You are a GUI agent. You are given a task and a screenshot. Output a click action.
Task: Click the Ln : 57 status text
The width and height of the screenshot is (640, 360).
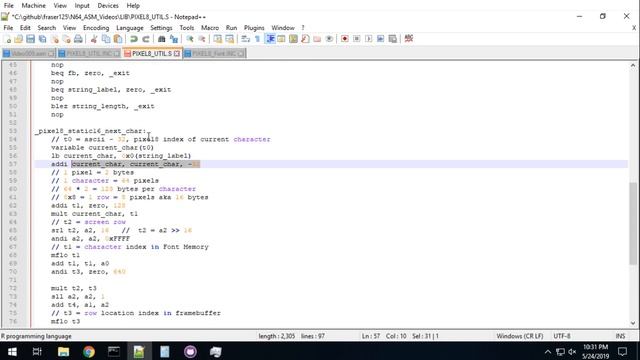pyautogui.click(x=371, y=336)
